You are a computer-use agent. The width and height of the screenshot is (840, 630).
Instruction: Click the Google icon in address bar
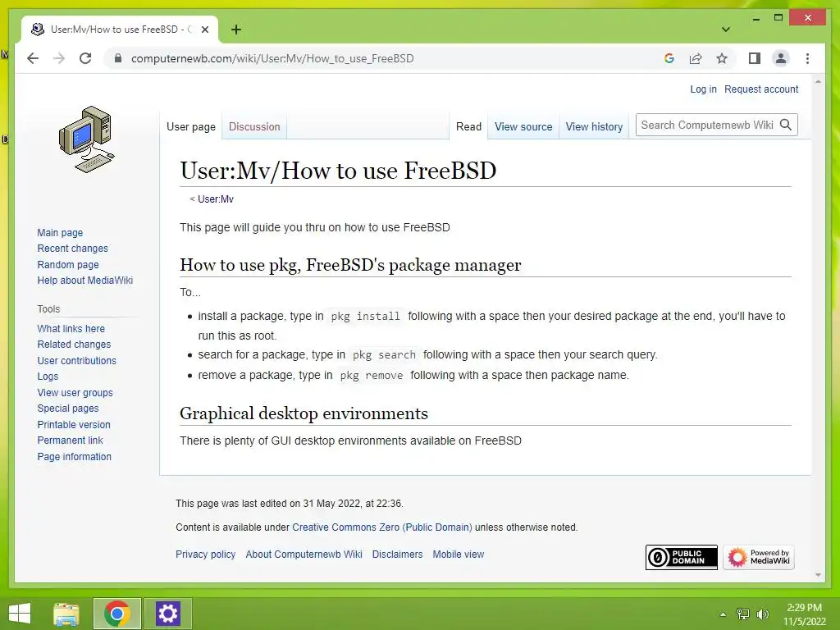click(669, 58)
